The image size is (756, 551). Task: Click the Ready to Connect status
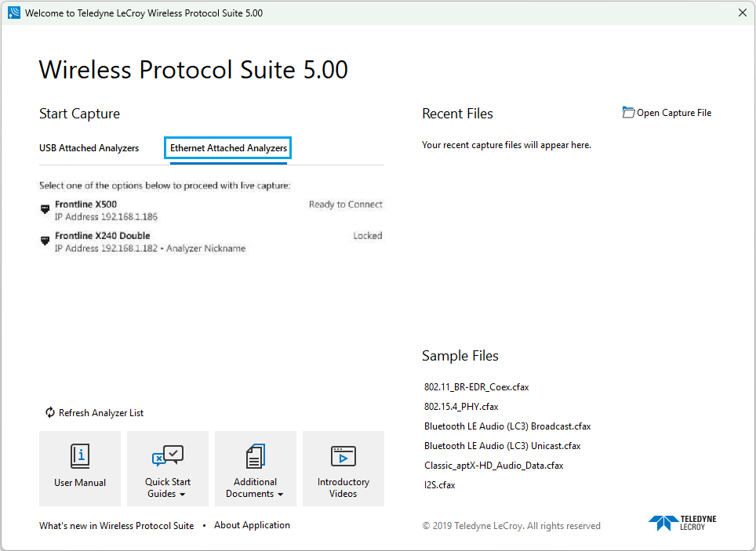[346, 205]
